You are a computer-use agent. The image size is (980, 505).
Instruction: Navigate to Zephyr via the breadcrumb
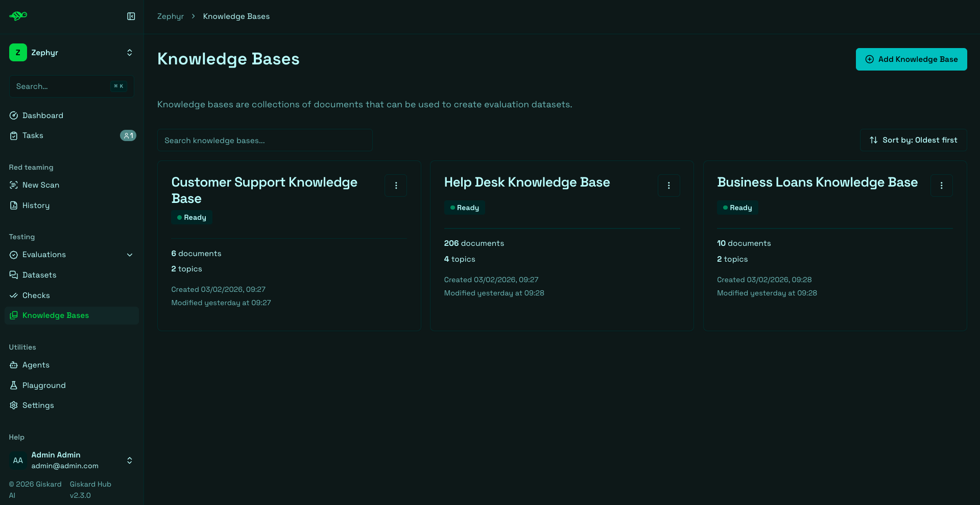pos(170,16)
